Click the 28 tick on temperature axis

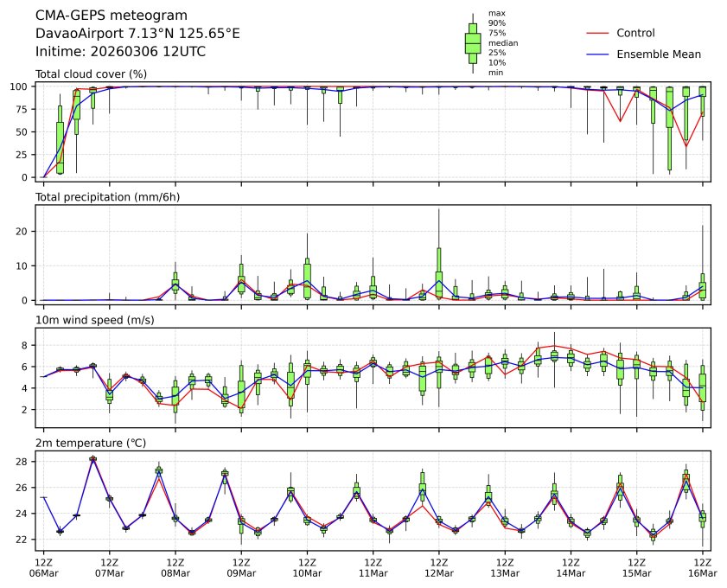click(26, 462)
